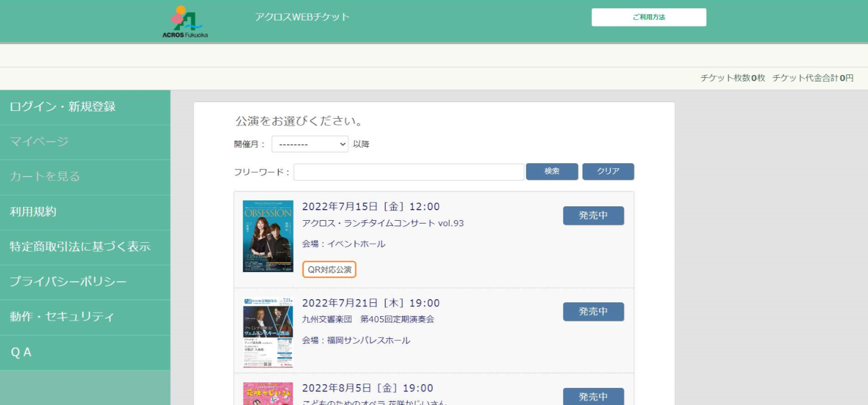Open 動作・セキュリティ sidebar item
The image size is (868, 405).
coord(85,317)
